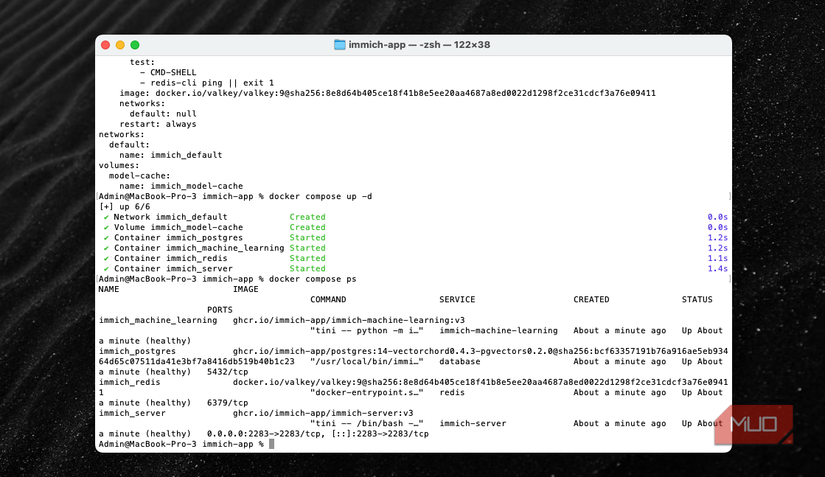Click the terminal title 'immich-app — -zsh — 122×38'
The width and height of the screenshot is (825, 477).
419,45
